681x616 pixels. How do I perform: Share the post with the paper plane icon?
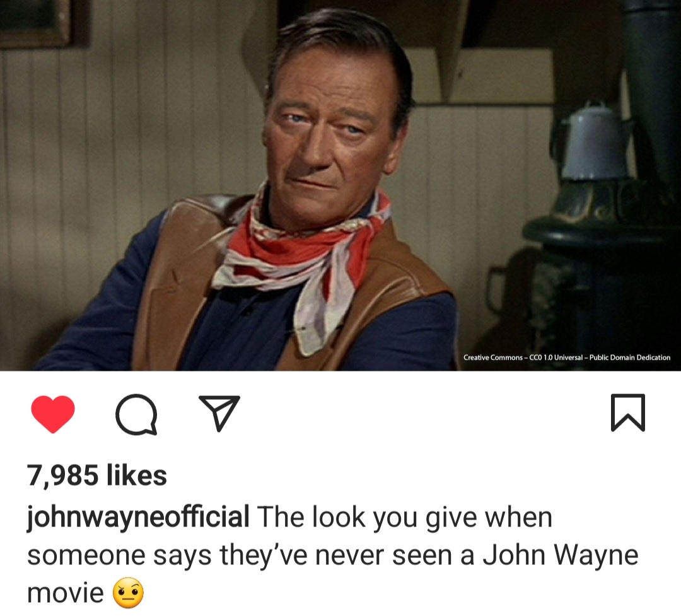pyautogui.click(x=219, y=413)
